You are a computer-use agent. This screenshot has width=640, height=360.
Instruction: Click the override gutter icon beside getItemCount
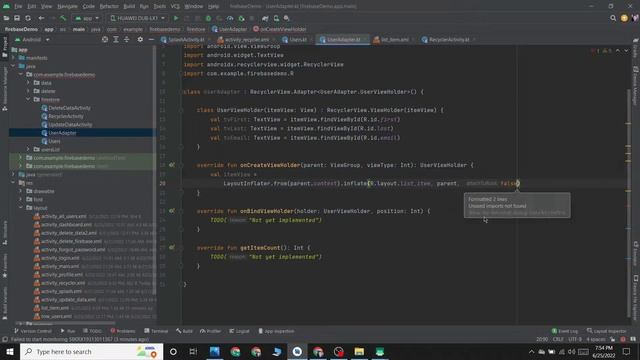coord(172,248)
